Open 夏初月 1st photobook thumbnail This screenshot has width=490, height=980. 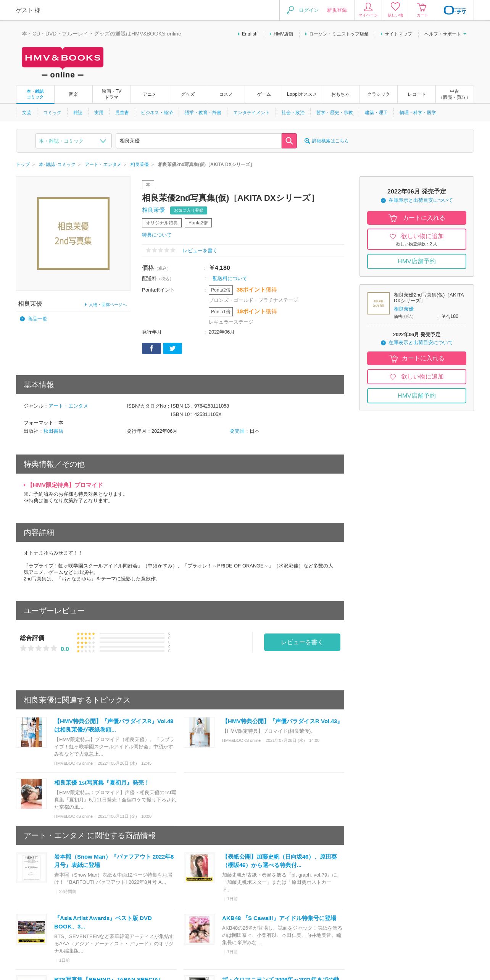click(31, 794)
